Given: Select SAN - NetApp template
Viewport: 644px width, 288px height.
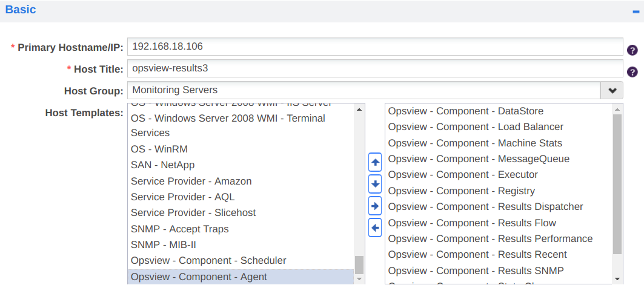Looking at the screenshot, I should click(241, 165).
